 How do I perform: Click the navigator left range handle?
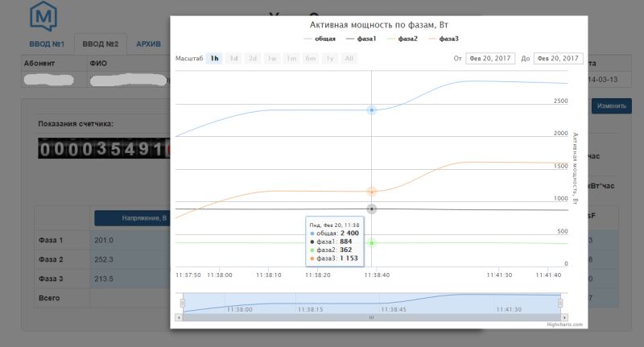click(182, 303)
